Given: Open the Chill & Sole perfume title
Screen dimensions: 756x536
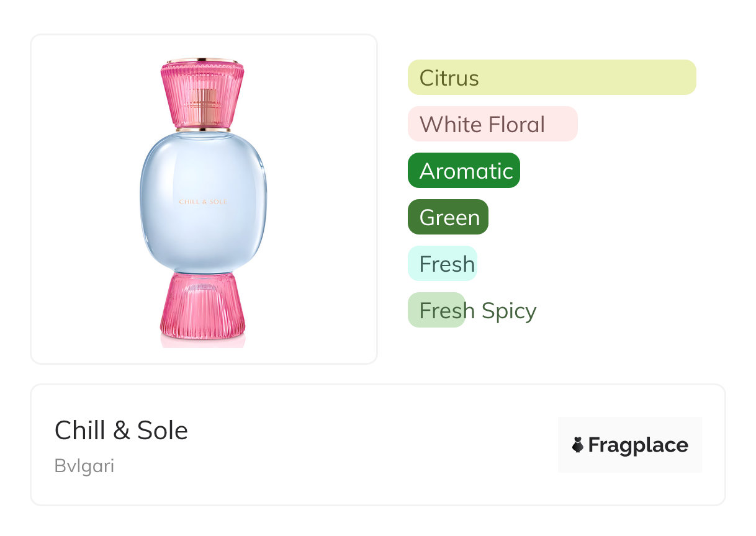Looking at the screenshot, I should 121,431.
